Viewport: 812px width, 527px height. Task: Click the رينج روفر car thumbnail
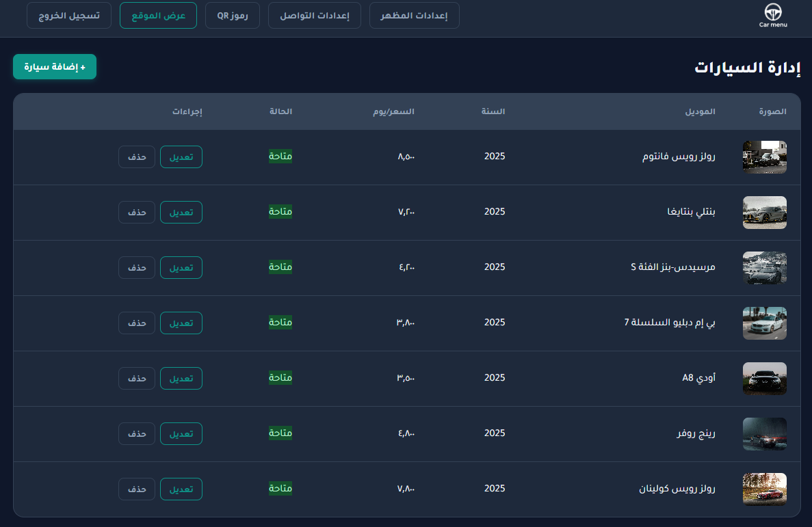[x=764, y=434]
